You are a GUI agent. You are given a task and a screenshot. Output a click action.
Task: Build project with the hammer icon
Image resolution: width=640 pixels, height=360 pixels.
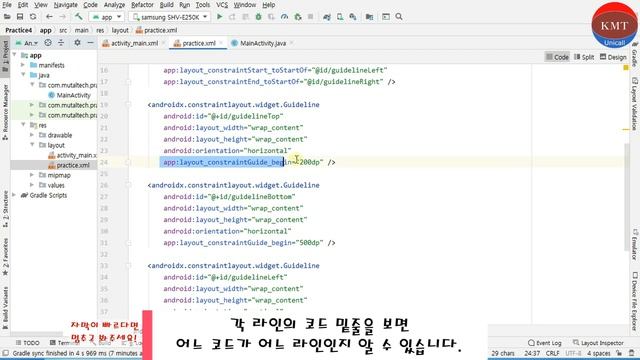tap(78, 17)
